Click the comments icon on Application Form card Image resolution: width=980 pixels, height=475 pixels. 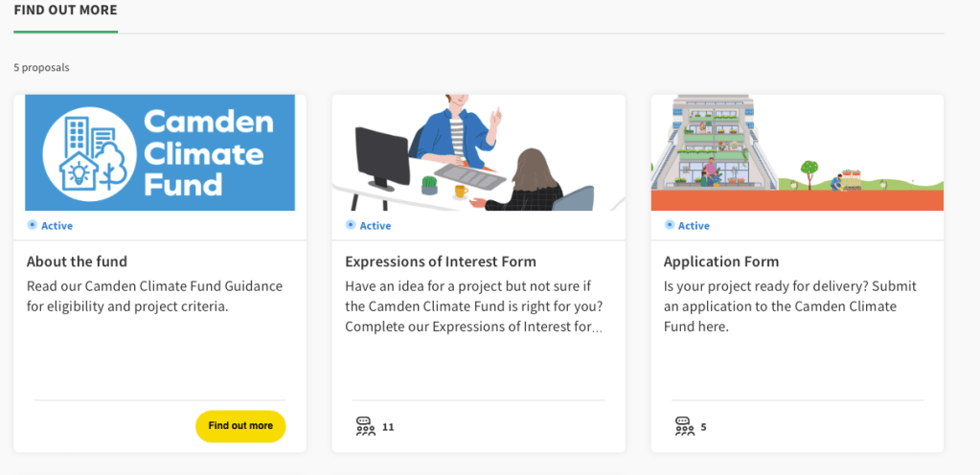(x=684, y=426)
